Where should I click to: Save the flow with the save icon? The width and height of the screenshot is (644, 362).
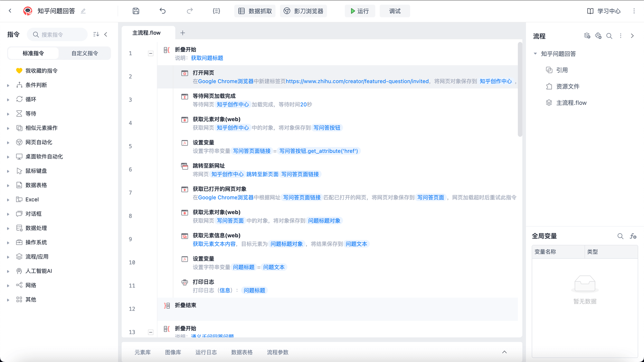click(136, 11)
